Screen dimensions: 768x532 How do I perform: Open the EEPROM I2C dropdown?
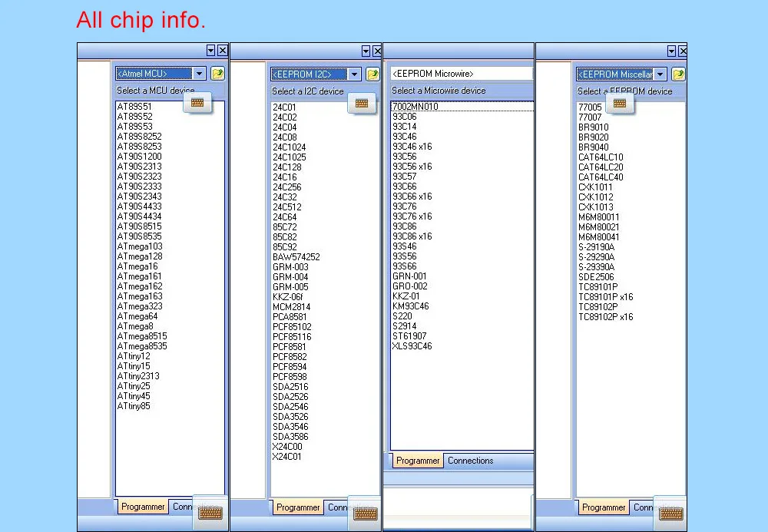354,74
